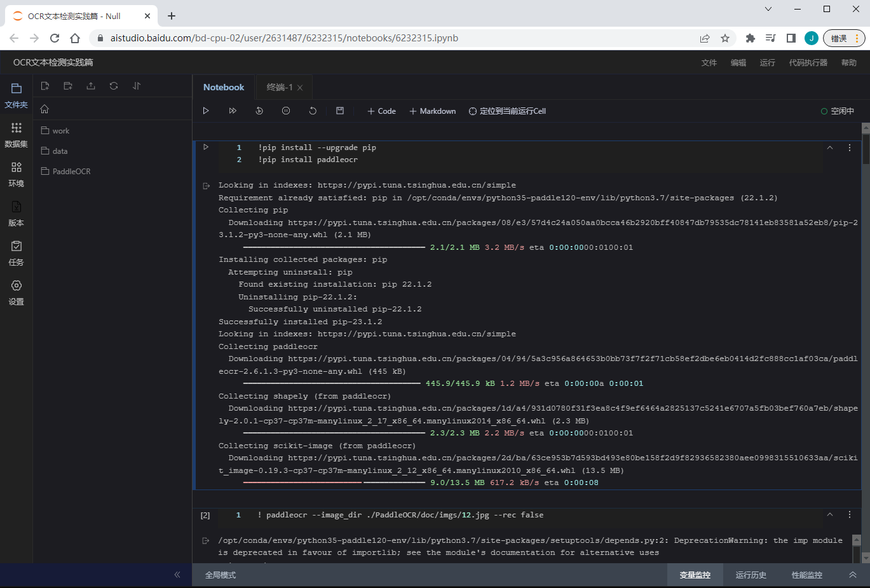Open the 帮助 menu
This screenshot has width=870, height=588.
[849, 63]
